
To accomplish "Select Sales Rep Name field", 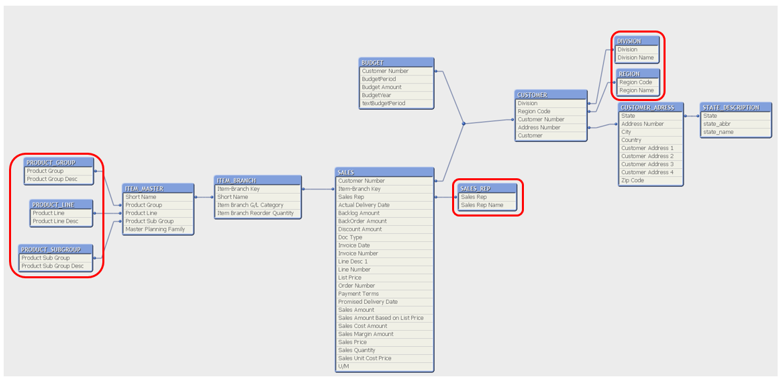I will [x=488, y=205].
